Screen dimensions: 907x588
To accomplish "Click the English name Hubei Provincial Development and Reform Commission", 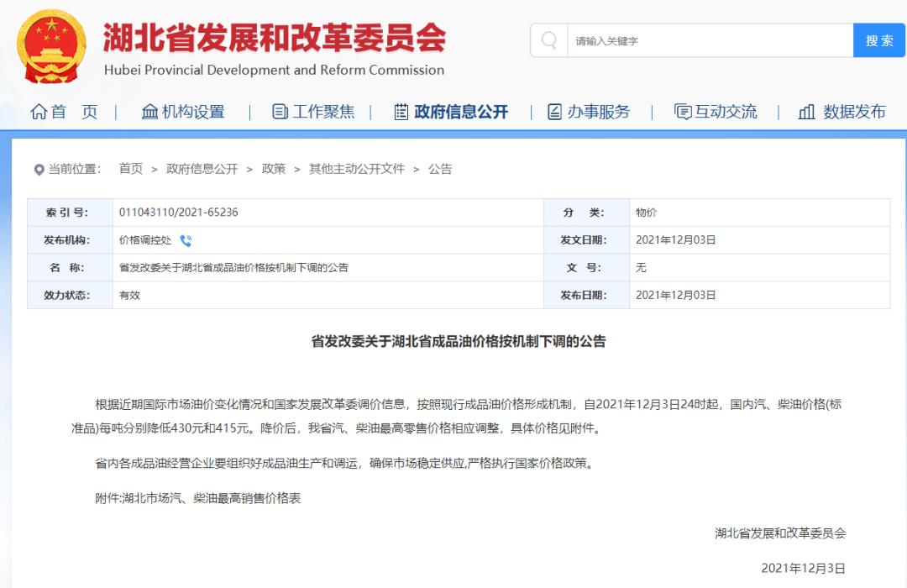I will [274, 70].
